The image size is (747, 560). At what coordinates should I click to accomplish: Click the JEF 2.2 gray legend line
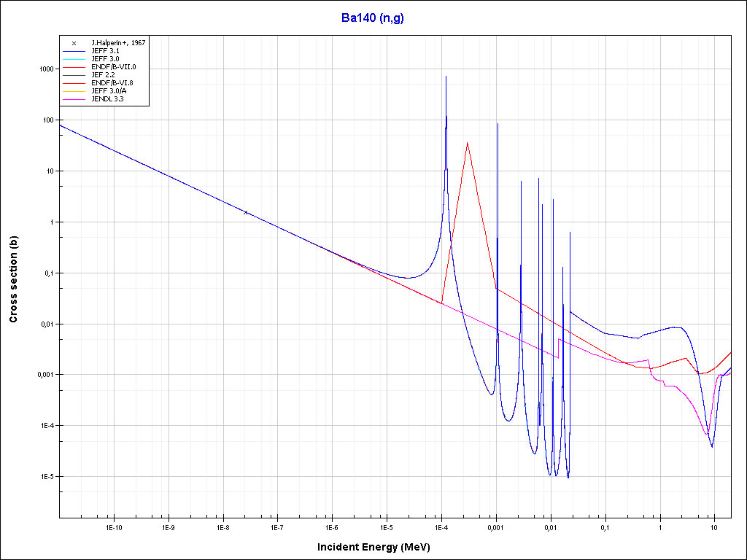click(74, 75)
